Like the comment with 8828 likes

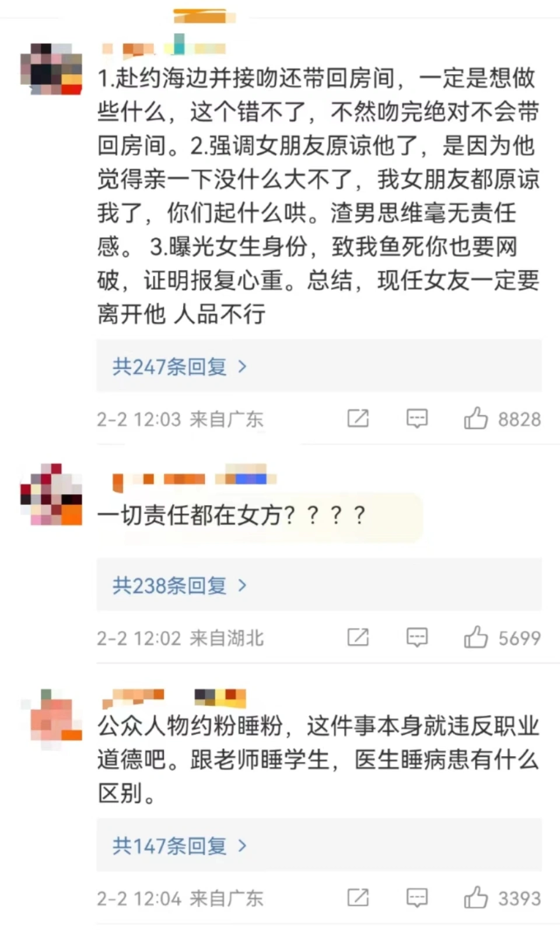tap(475, 418)
